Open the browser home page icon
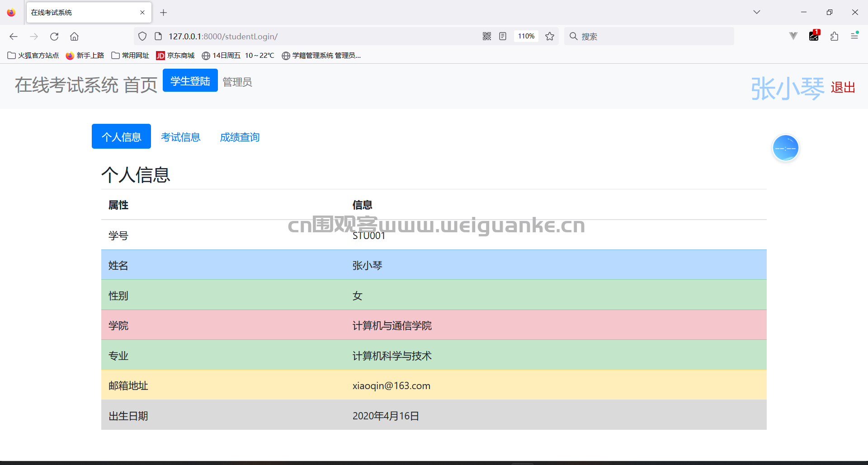Viewport: 868px width, 465px height. (x=75, y=37)
